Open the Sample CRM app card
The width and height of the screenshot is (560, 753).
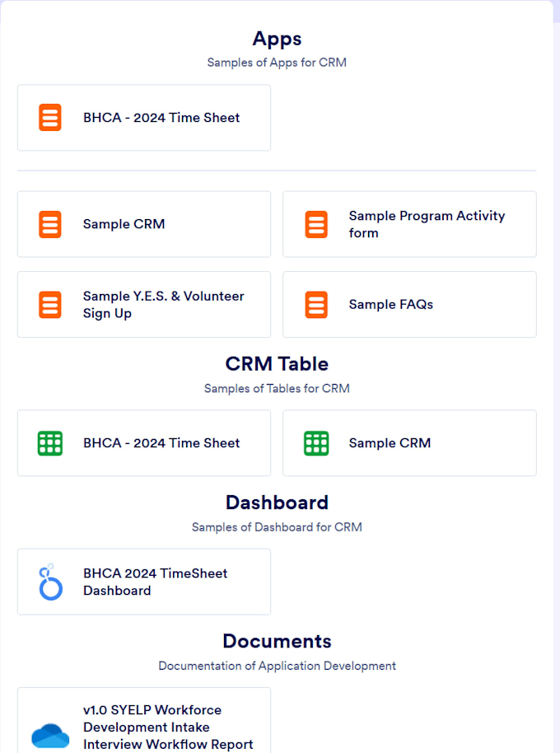tap(124, 224)
